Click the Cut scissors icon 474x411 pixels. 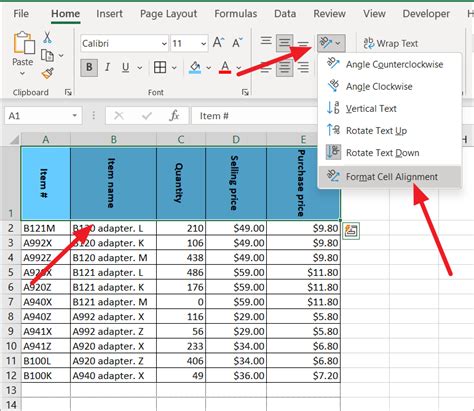click(x=47, y=37)
